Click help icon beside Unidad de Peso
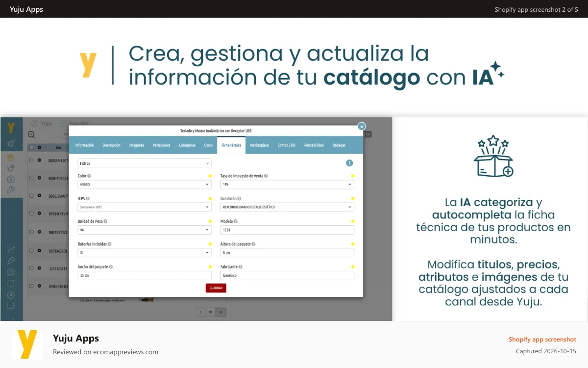The height and width of the screenshot is (368, 588). click(x=105, y=221)
